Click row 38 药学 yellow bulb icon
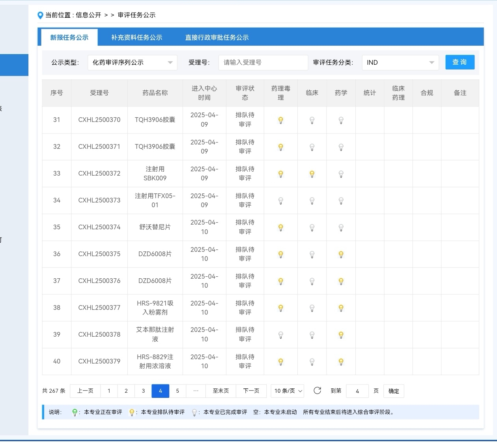Screen dimensions: 497x448 [x=341, y=308]
